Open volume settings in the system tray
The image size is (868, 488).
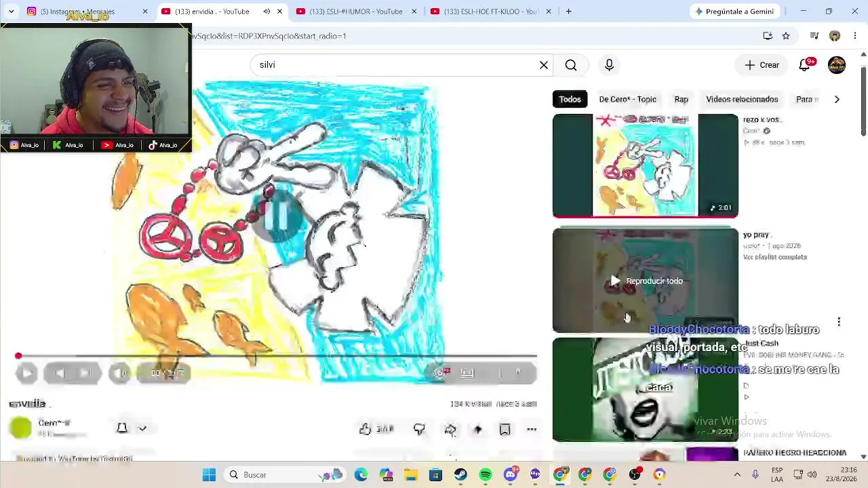pos(812,475)
